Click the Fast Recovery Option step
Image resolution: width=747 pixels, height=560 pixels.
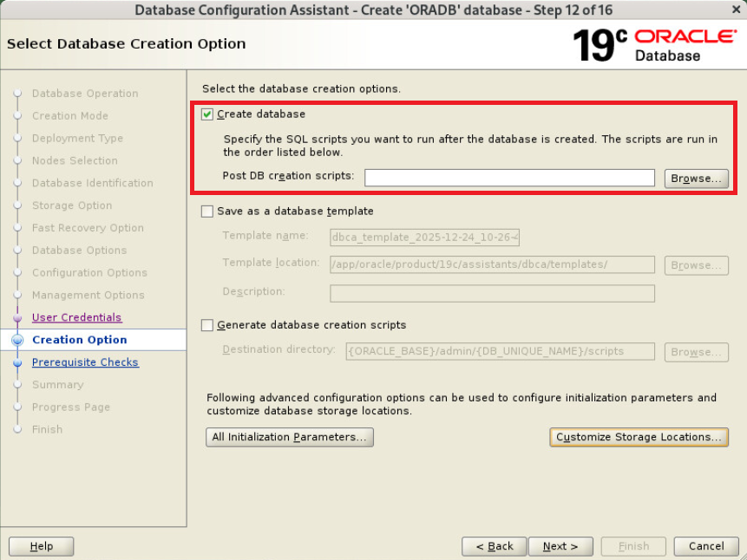pos(88,228)
